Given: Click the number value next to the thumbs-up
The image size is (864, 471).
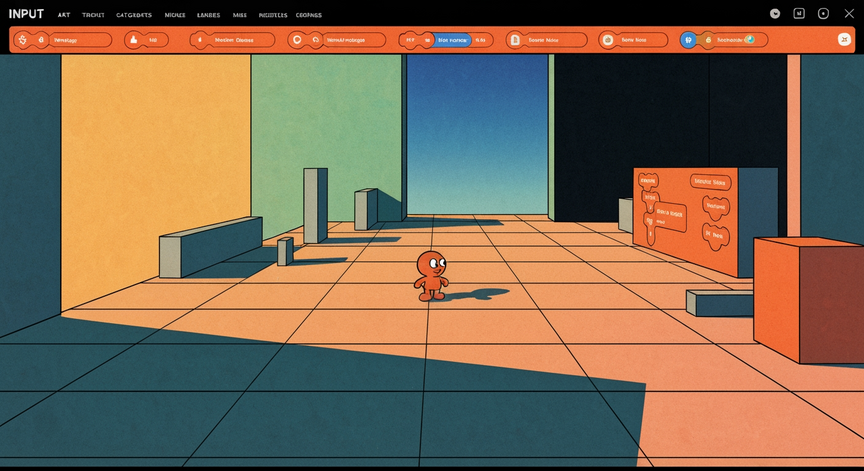Looking at the screenshot, I should tap(153, 40).
